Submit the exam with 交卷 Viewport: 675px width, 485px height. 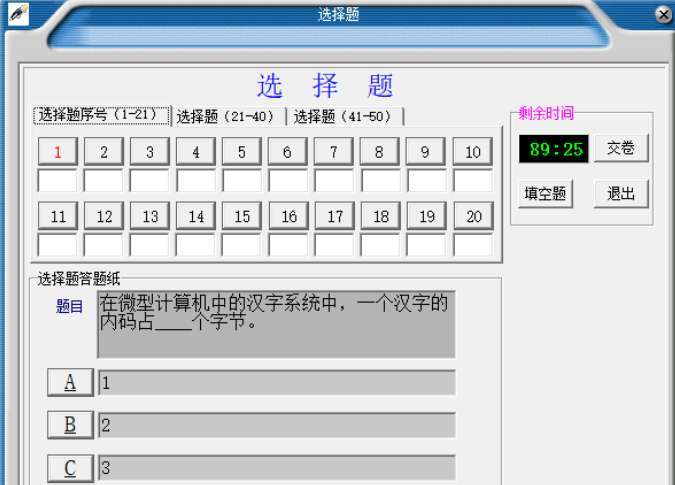(621, 148)
